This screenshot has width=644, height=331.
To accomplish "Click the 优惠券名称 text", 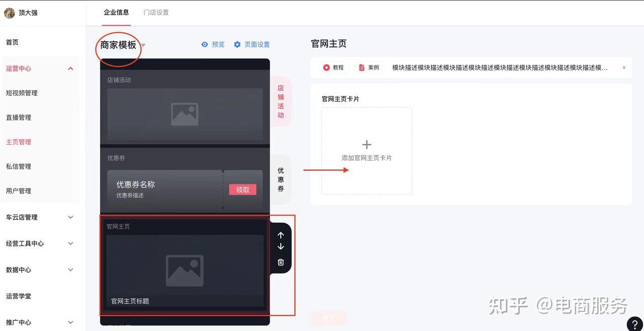I will click(x=136, y=184).
